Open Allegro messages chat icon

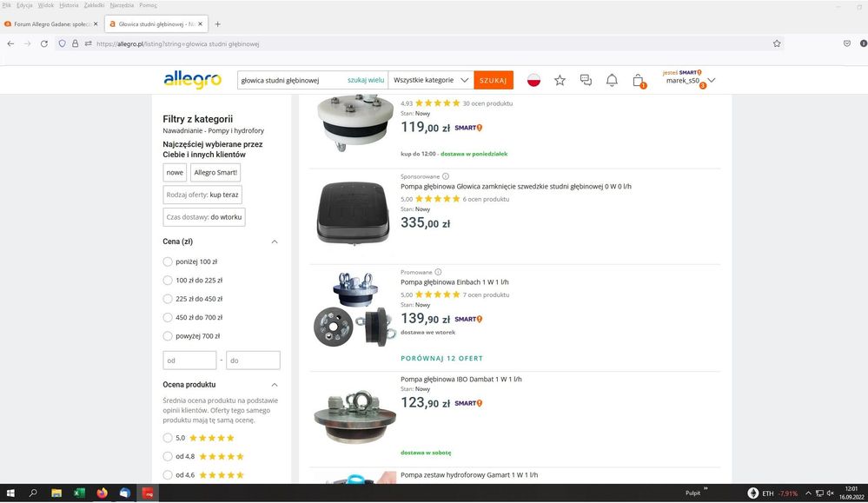[x=586, y=80]
